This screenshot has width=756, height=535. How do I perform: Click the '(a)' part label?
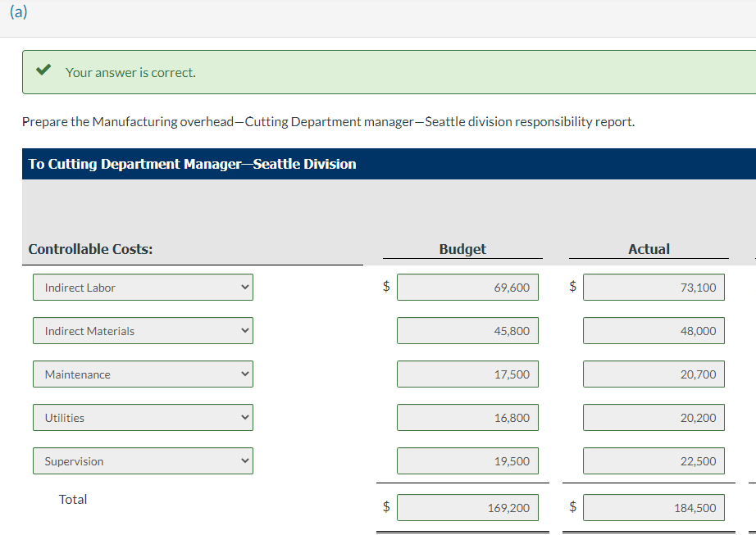tap(18, 11)
